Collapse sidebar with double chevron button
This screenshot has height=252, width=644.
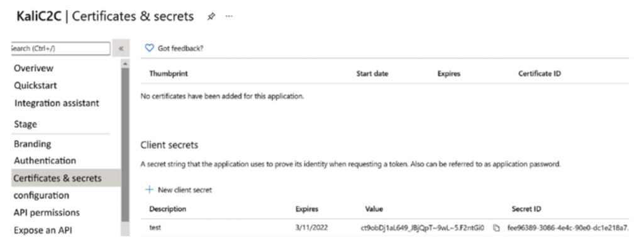pyautogui.click(x=121, y=49)
